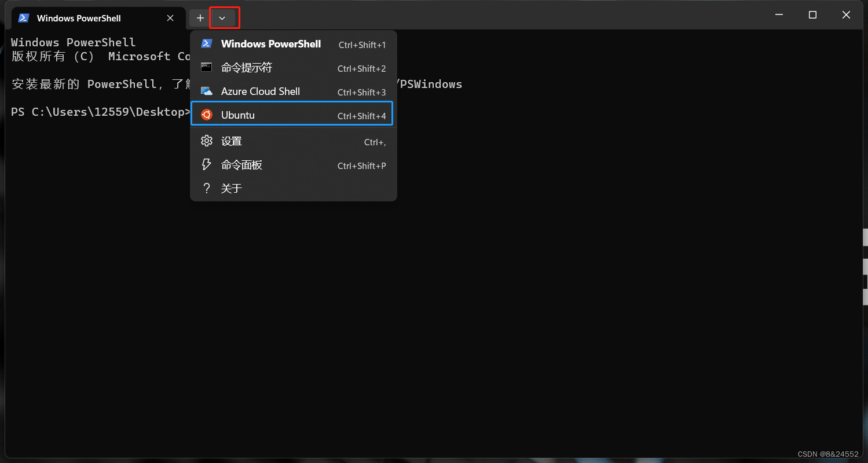
Task: Click the 命令提示符 command prompt icon
Action: [x=207, y=67]
